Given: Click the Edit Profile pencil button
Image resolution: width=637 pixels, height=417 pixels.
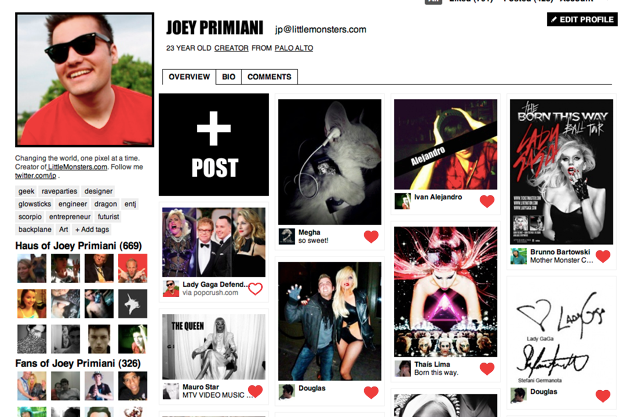Looking at the screenshot, I should [582, 20].
